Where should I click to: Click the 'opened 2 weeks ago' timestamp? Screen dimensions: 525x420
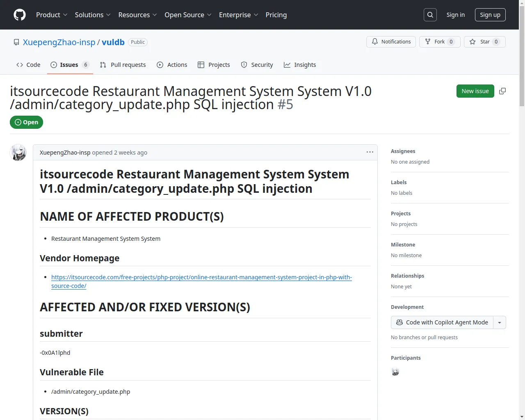click(x=120, y=153)
